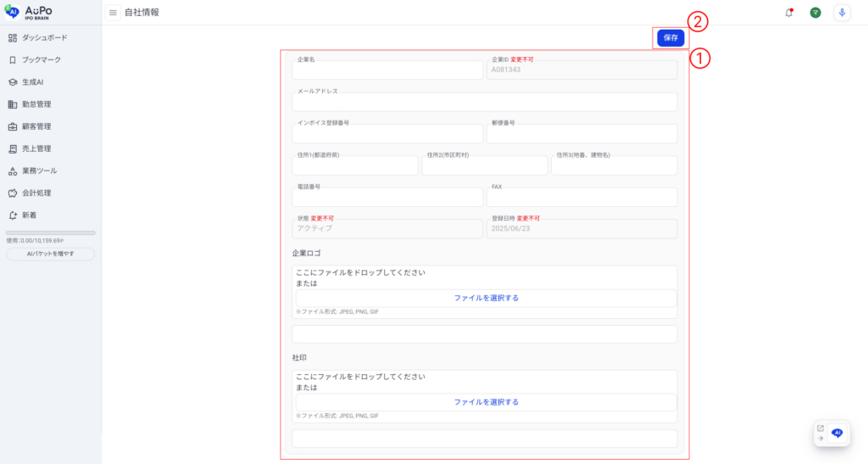Viewport: 868px width, 464px height.
Task: Activate the microphone voice input icon
Action: pos(842,13)
